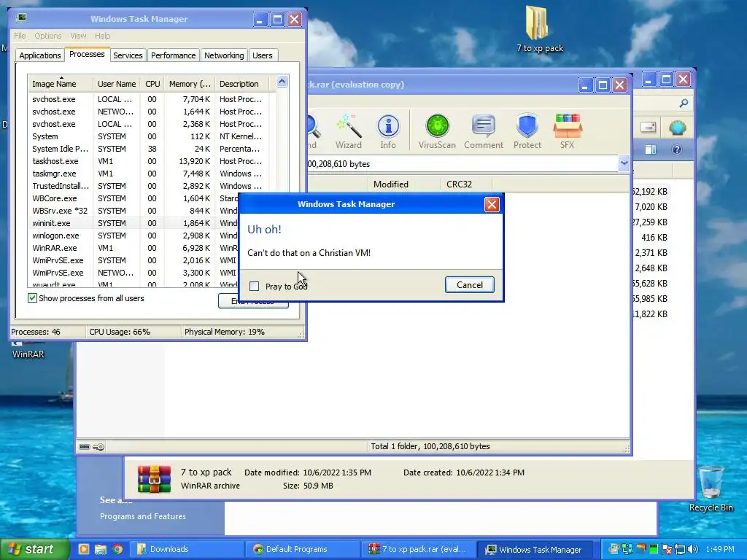This screenshot has height=560, width=747.
Task: Open the Help menu in Task Manager
Action: 102,36
